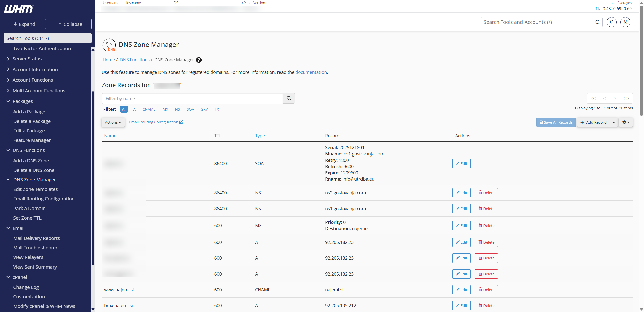The height and width of the screenshot is (312, 644).
Task: Open the Actions dropdown
Action: (x=113, y=122)
